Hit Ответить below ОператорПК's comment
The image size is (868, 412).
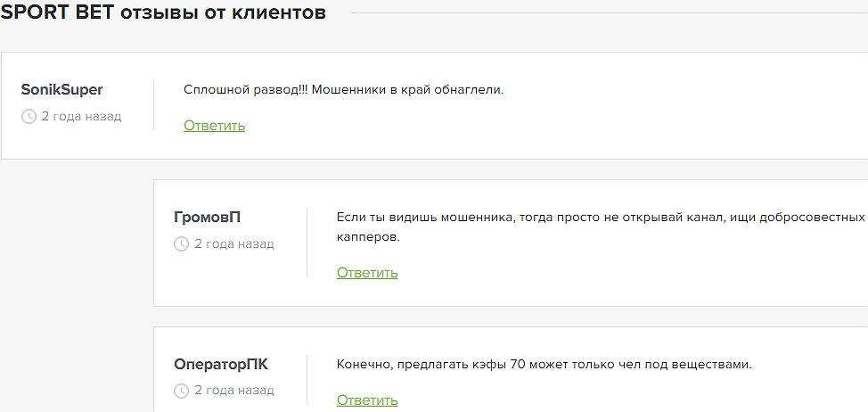[x=367, y=400]
